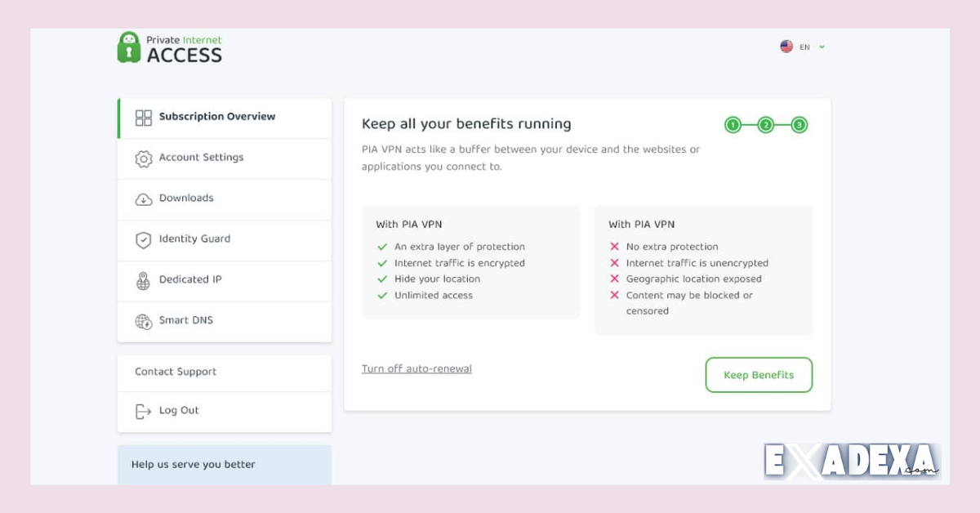Click the Dedicated IP pin icon

pyautogui.click(x=144, y=281)
